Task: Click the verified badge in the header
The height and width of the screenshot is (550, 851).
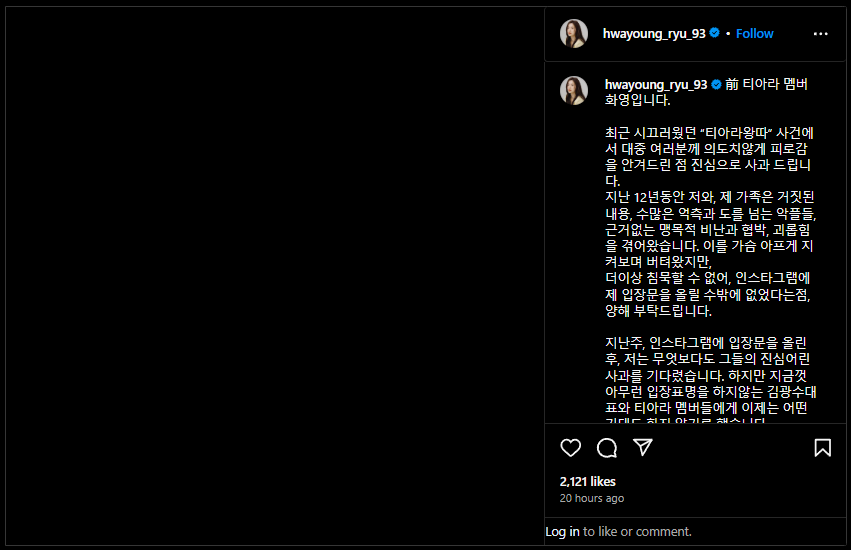Action: point(715,33)
